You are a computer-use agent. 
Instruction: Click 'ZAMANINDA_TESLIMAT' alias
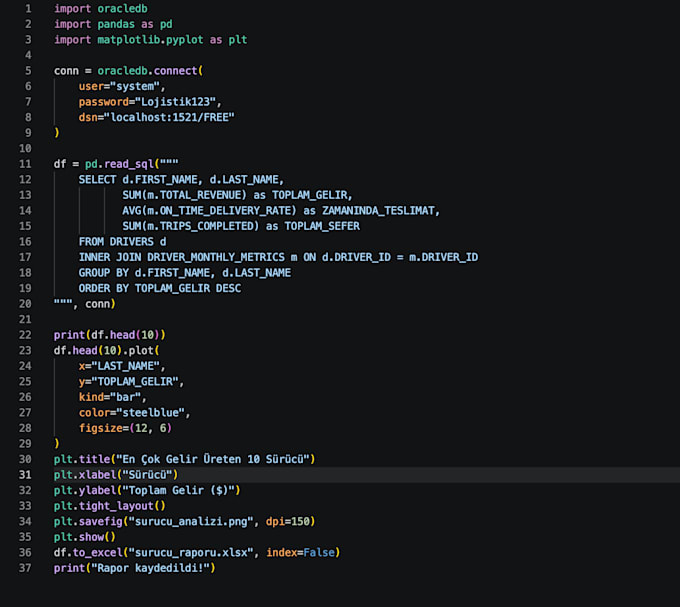click(378, 211)
